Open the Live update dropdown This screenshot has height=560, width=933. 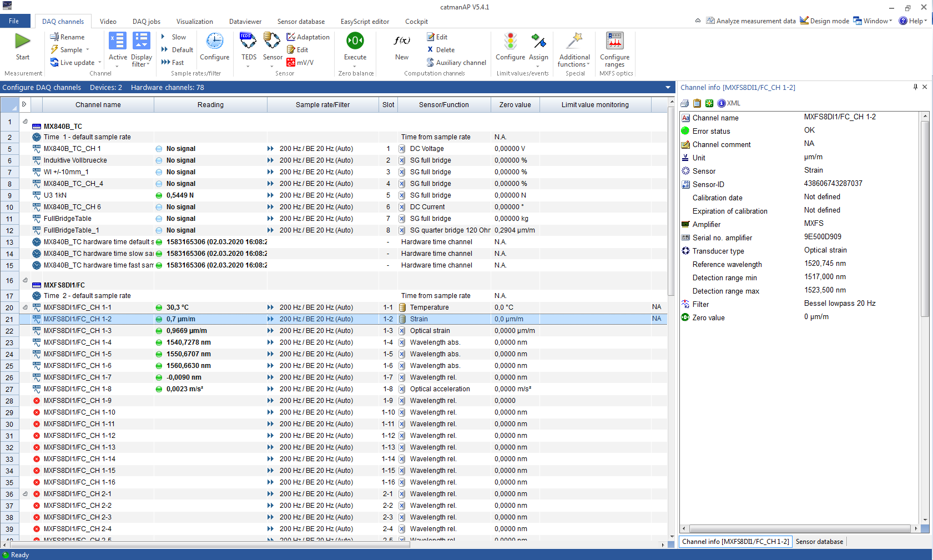[76, 63]
